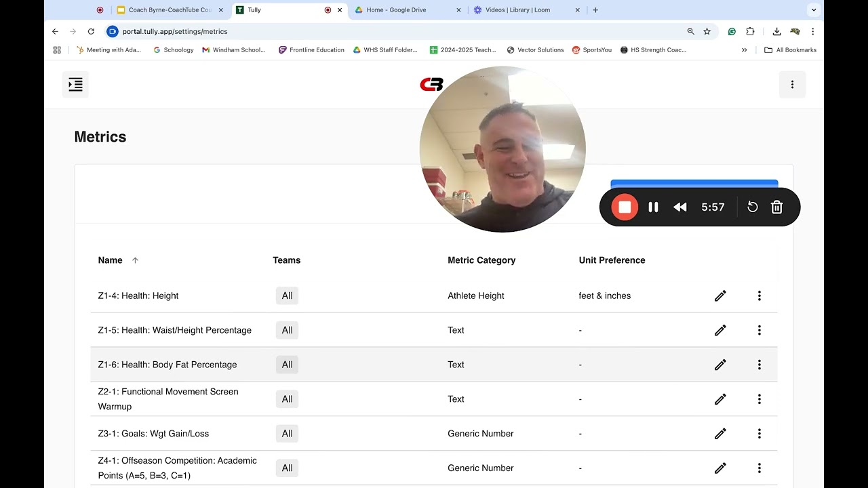
Task: Open the top-right page options menu
Action: point(792,85)
